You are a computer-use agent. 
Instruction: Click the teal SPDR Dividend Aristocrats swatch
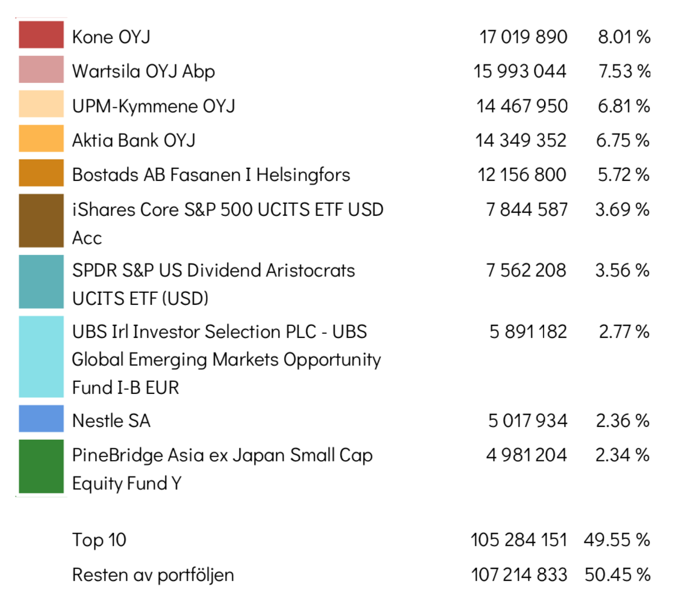[41, 282]
